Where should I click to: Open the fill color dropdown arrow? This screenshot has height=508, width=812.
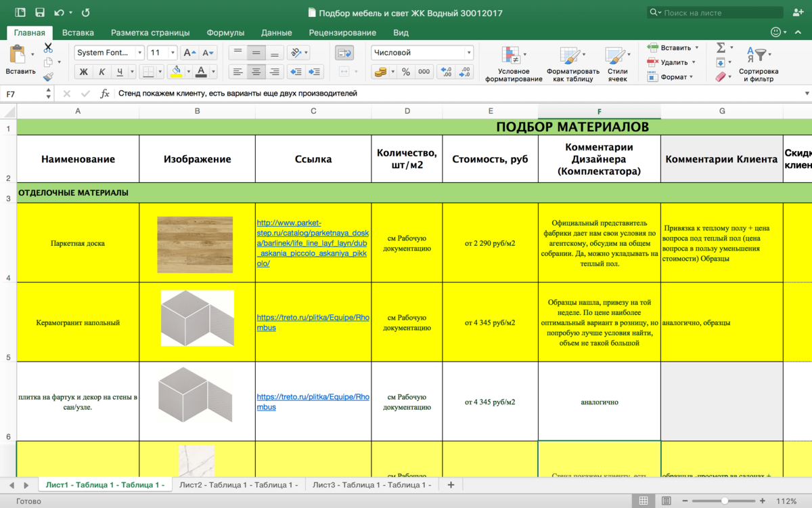click(x=187, y=72)
